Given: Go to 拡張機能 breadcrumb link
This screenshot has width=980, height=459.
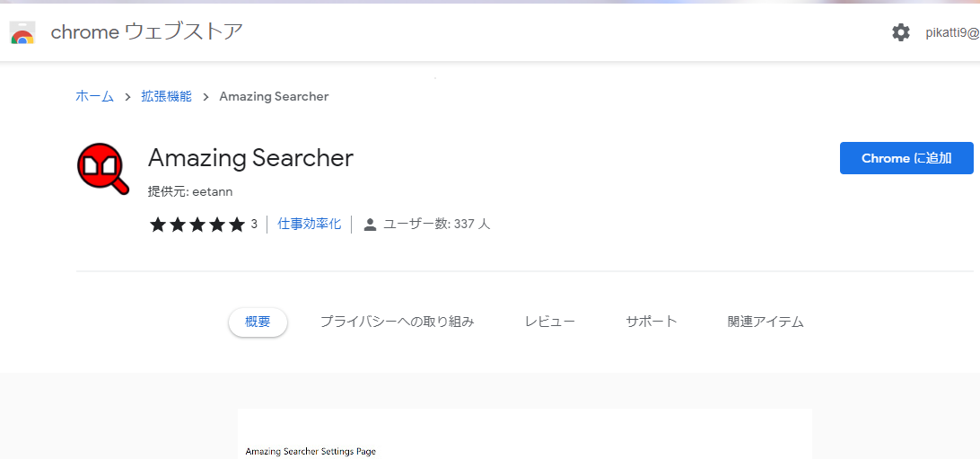Looking at the screenshot, I should [x=166, y=96].
